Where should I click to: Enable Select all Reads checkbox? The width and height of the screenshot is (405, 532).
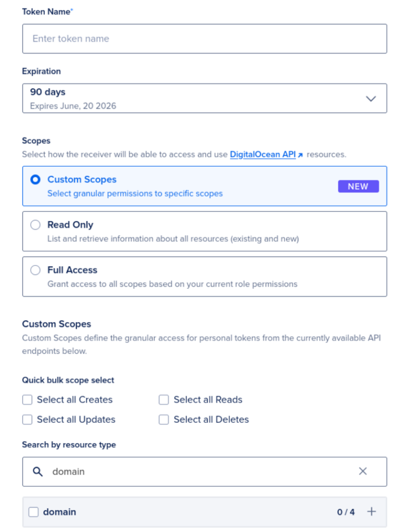pyautogui.click(x=164, y=400)
